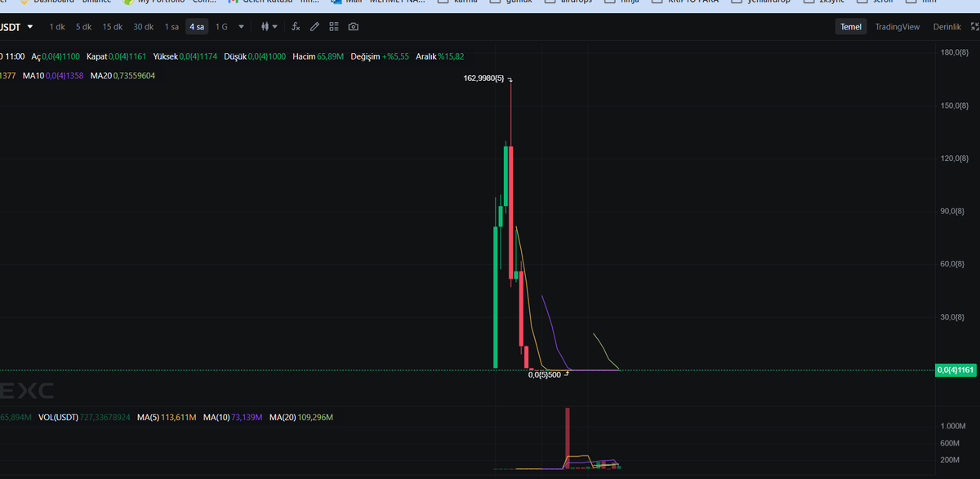The height and width of the screenshot is (479, 980).
Task: Switch to the TradingView chart view
Action: click(898, 27)
